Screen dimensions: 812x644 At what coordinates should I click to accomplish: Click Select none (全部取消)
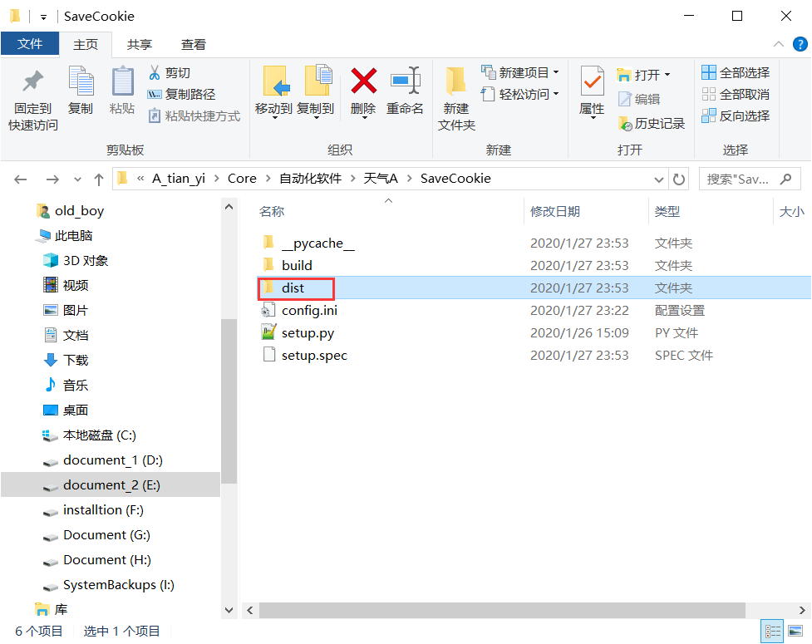736,94
